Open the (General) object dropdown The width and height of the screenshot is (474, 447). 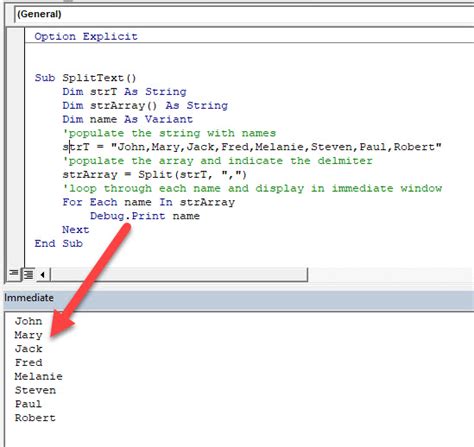[x=244, y=14]
